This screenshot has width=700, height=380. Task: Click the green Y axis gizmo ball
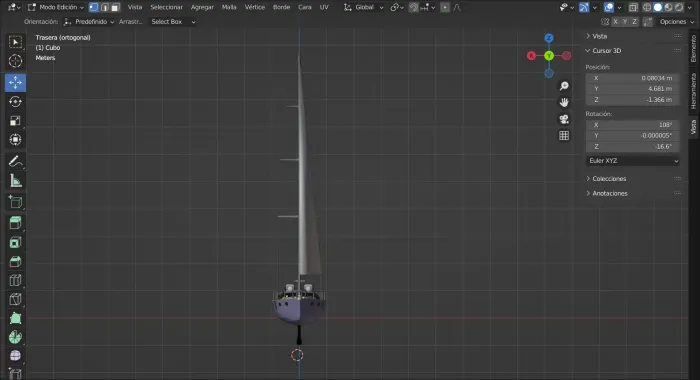click(549, 56)
